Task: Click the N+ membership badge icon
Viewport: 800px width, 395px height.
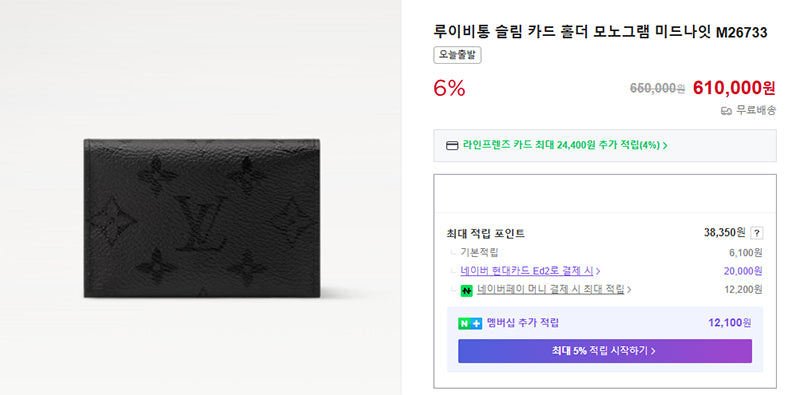Action: [x=470, y=323]
